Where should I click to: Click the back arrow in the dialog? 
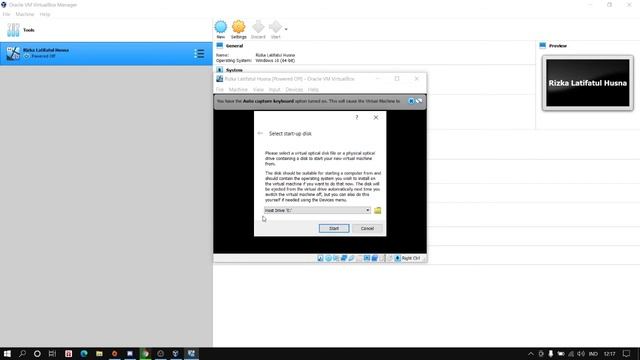coord(260,133)
